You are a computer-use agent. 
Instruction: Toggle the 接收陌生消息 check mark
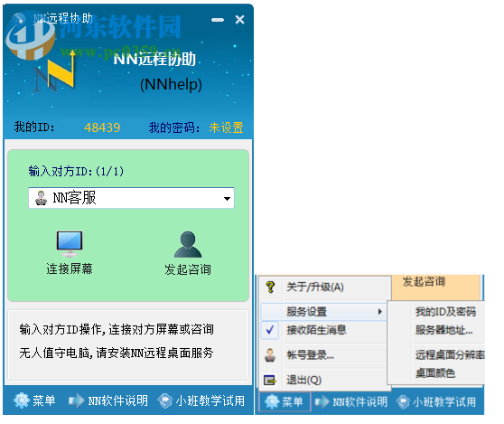[270, 329]
